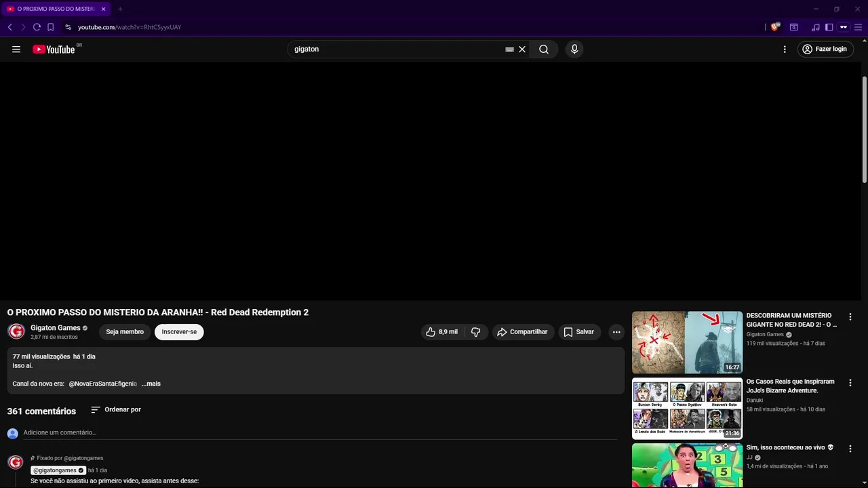Expand the Ordenar por sort menu

click(x=116, y=409)
